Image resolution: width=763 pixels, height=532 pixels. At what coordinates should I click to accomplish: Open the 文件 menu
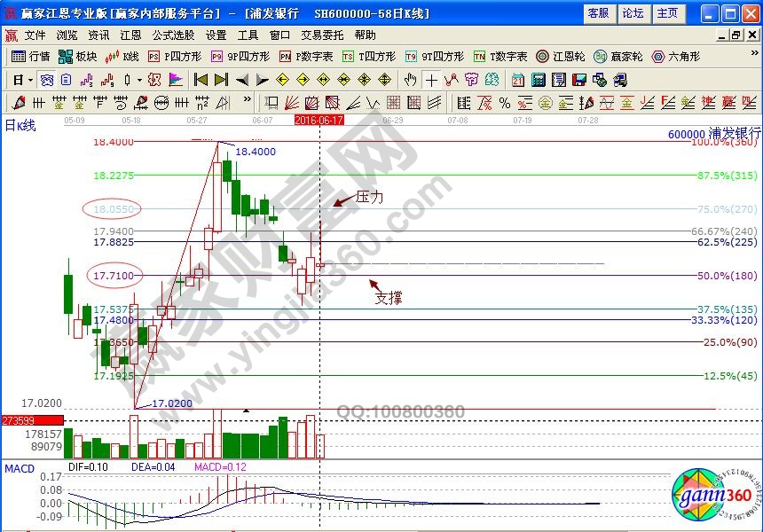(x=35, y=35)
